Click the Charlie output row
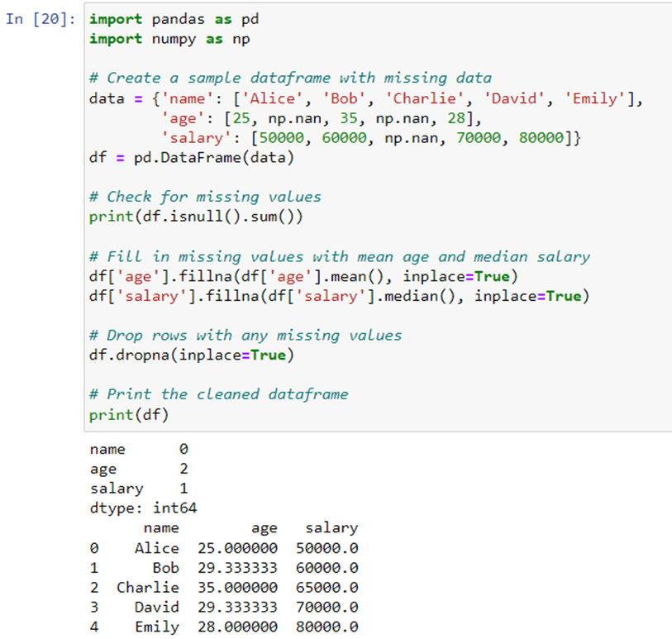672x639 pixels. (x=224, y=588)
